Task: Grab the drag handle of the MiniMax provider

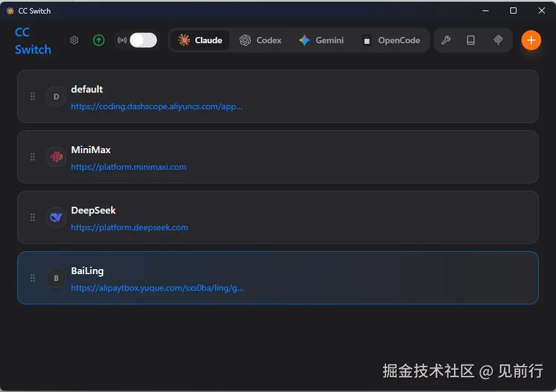Action: [33, 157]
